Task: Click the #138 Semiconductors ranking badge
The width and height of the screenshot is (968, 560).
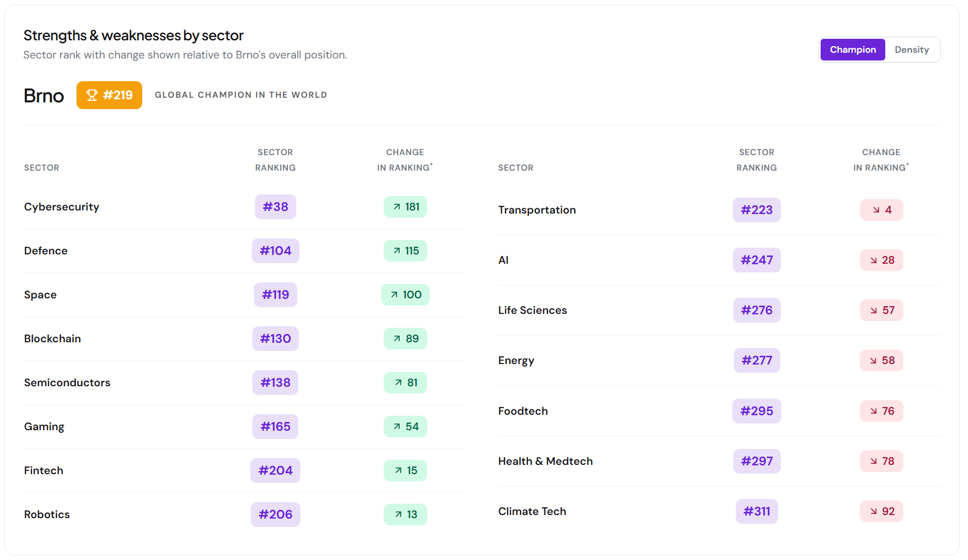Action: (x=276, y=383)
